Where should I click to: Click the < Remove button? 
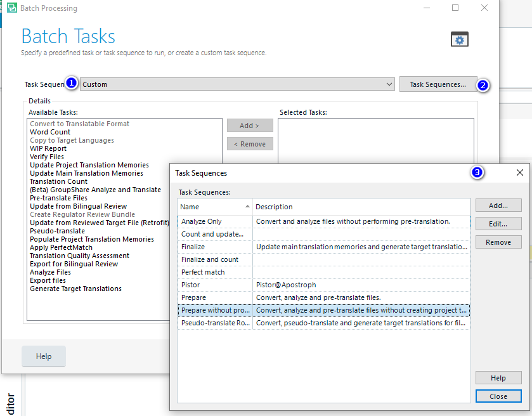(249, 143)
